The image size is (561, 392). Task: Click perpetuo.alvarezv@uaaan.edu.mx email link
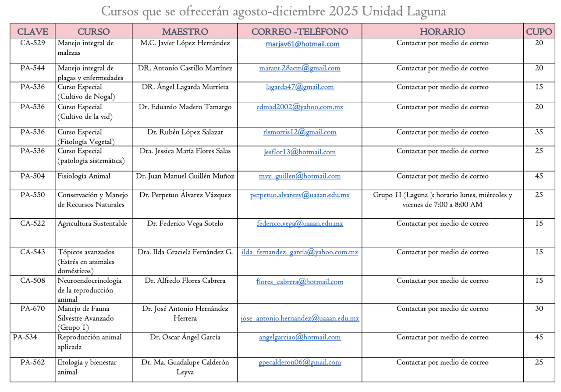300,195
